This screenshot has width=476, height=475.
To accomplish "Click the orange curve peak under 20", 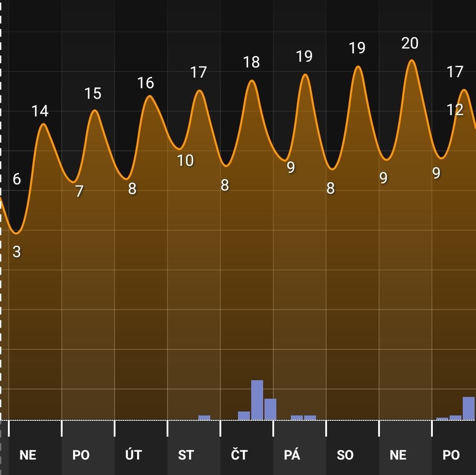I will point(411,60).
